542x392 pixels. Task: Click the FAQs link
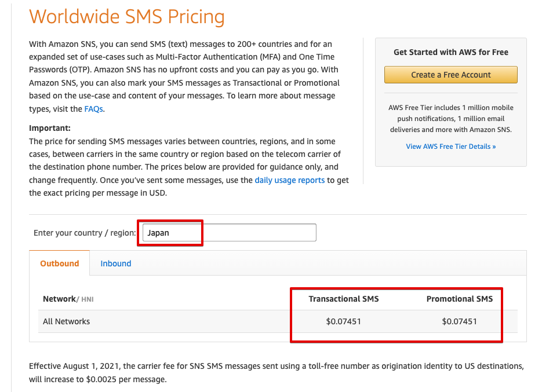coord(93,109)
